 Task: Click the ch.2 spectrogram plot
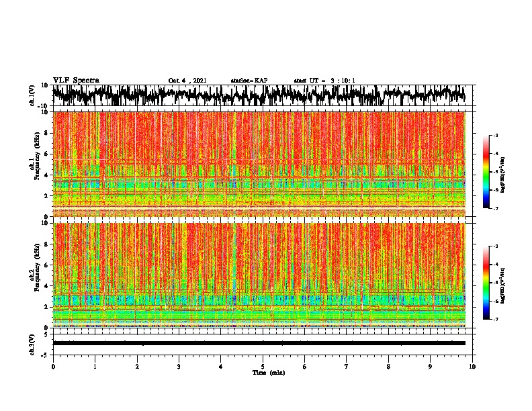point(259,275)
